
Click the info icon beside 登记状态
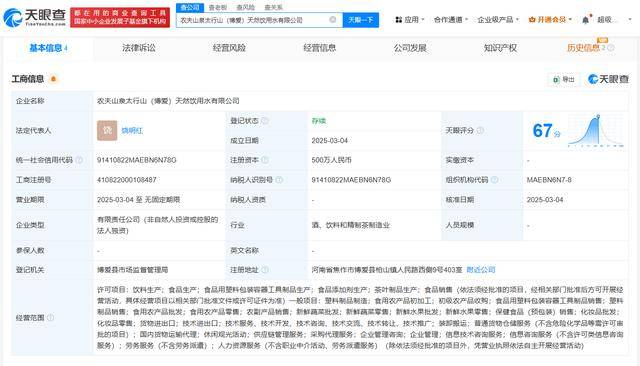click(265, 121)
